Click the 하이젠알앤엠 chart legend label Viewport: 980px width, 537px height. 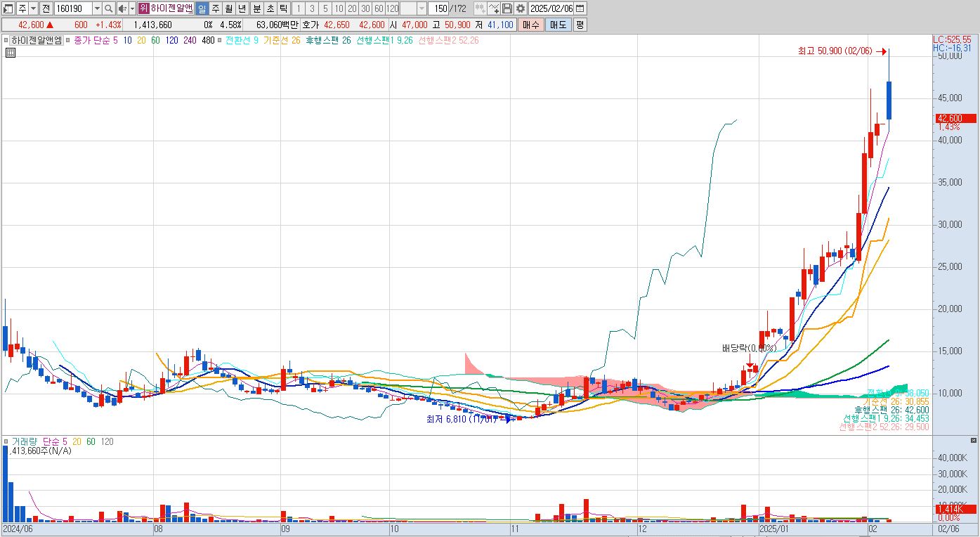tap(36, 41)
